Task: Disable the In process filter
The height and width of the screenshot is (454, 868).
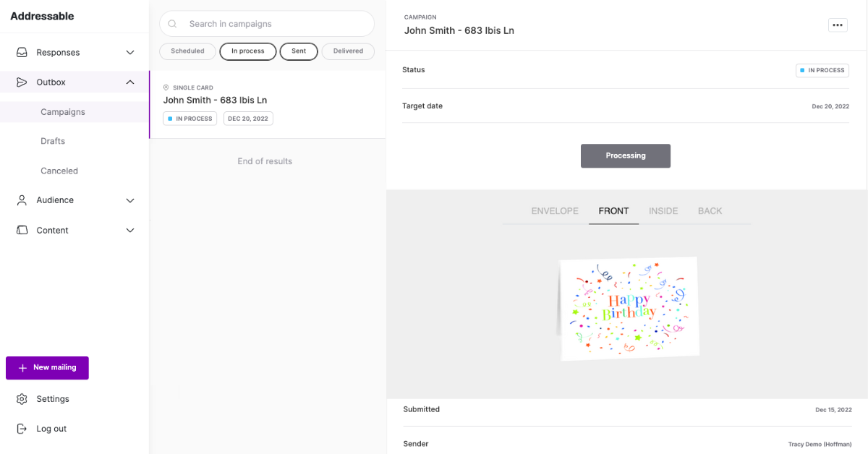Action: [x=247, y=51]
